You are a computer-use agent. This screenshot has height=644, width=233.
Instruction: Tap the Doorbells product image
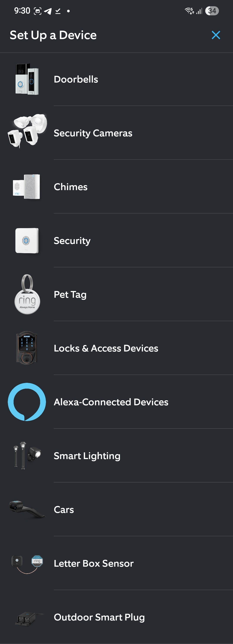click(27, 79)
